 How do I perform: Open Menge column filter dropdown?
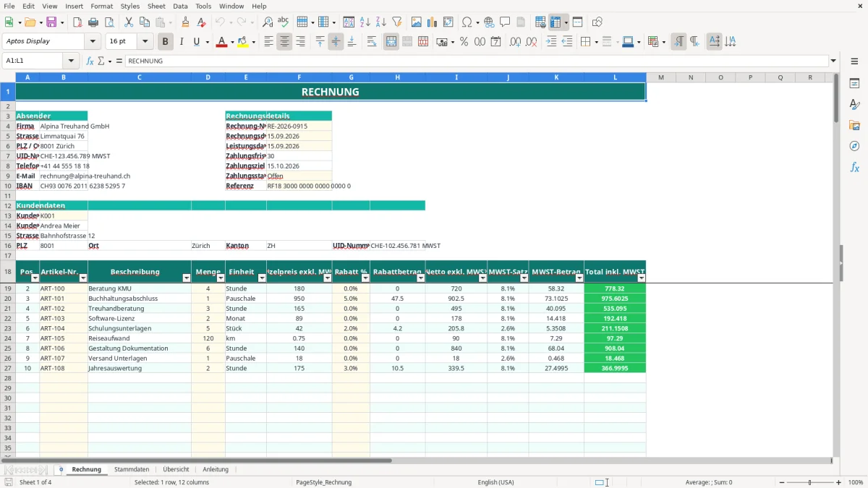[x=221, y=278]
